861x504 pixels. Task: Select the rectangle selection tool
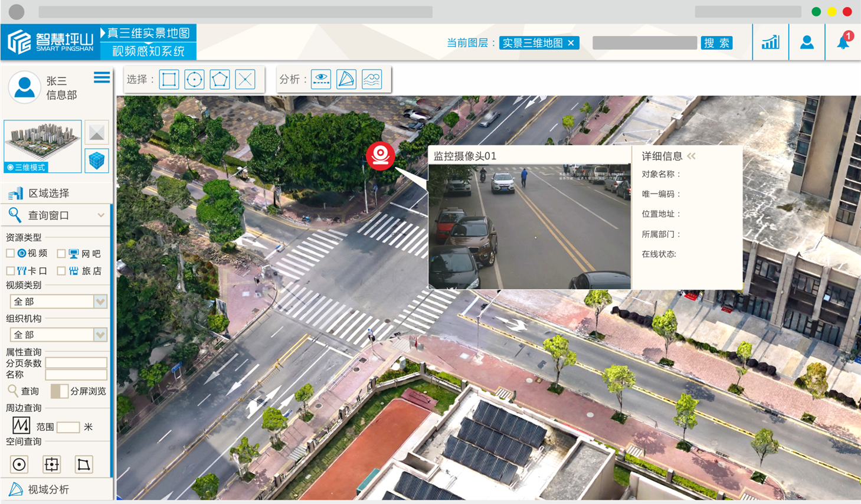tap(169, 79)
